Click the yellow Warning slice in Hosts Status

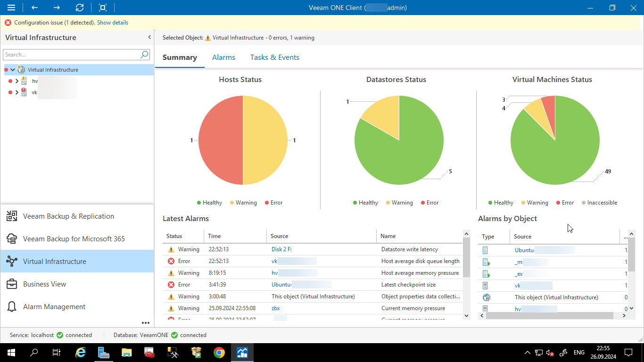pyautogui.click(x=265, y=140)
